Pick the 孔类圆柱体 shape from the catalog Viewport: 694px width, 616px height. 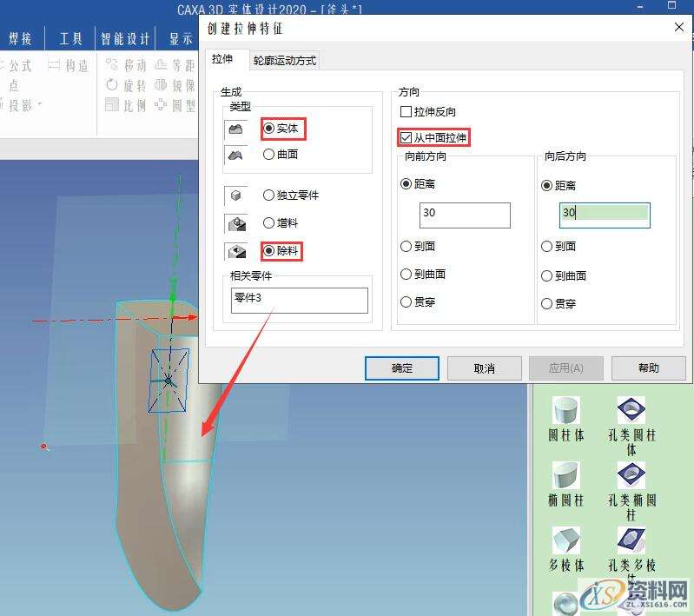631,425
